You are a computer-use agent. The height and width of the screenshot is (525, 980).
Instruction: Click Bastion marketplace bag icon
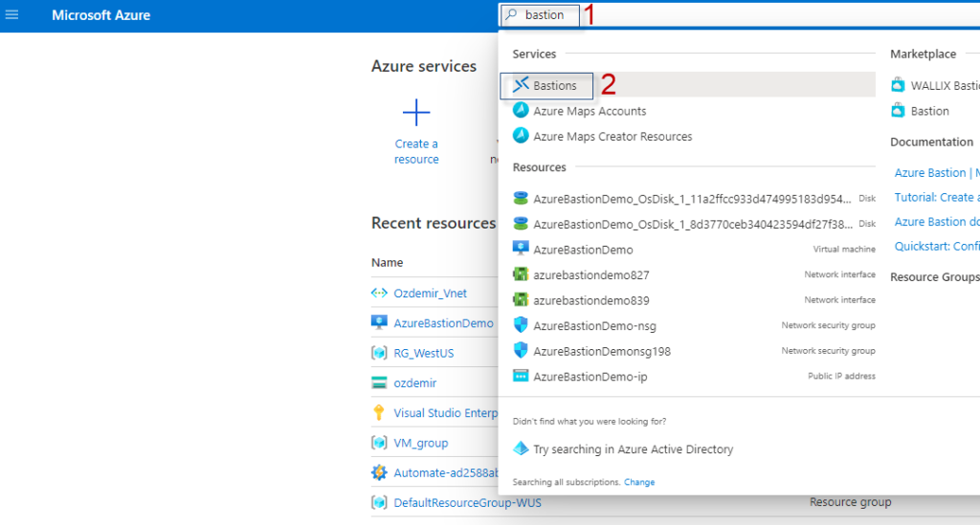coord(898,111)
